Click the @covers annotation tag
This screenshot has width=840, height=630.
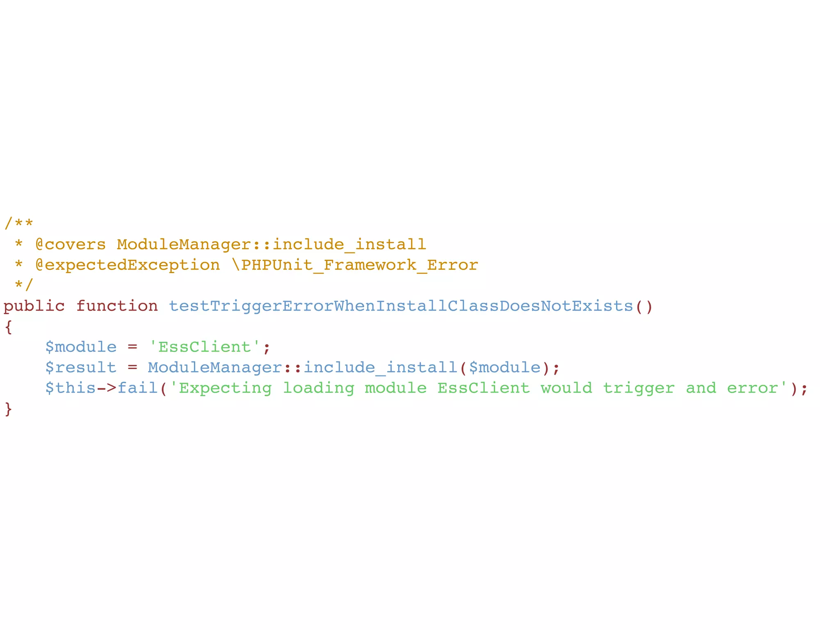(x=71, y=244)
